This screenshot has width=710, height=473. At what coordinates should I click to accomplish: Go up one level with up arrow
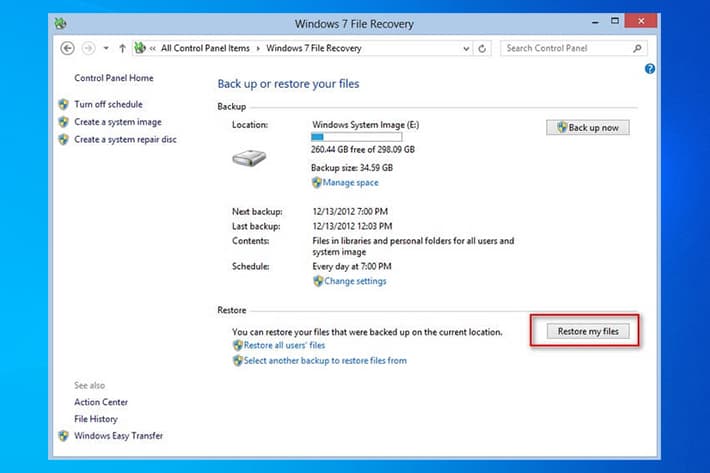122,48
